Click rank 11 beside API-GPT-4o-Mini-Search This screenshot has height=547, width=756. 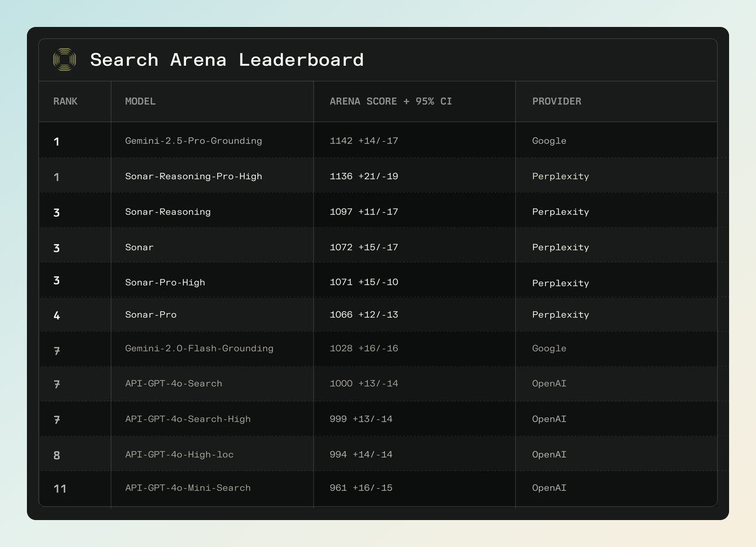[60, 488]
